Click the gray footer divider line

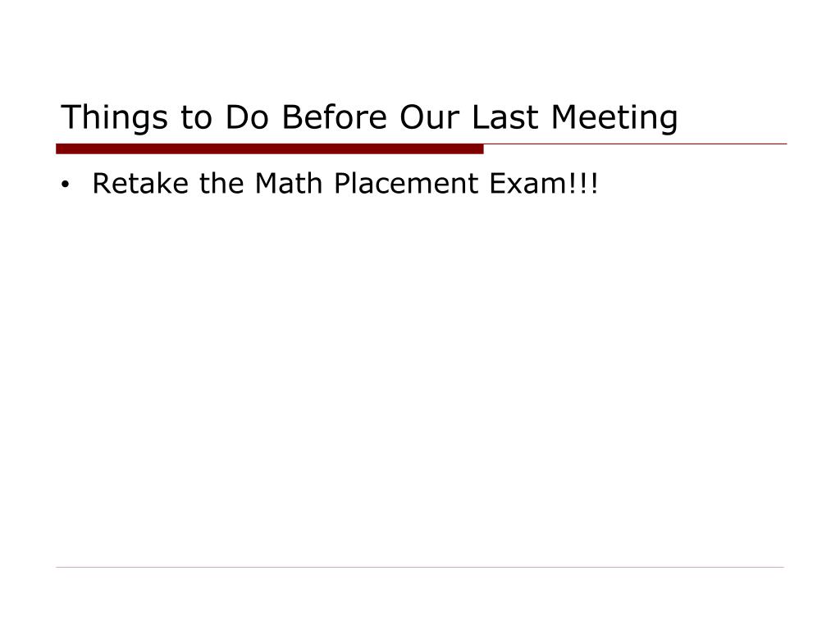point(420,567)
